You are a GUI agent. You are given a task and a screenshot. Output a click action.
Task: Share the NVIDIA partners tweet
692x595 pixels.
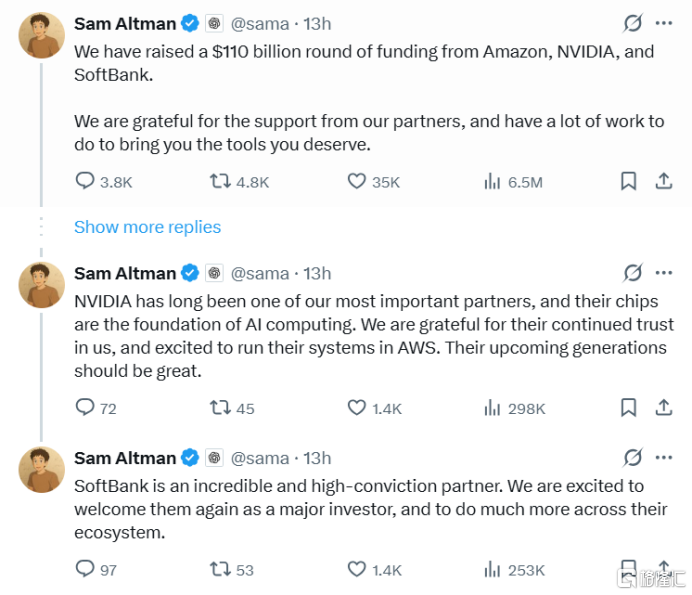tap(663, 407)
